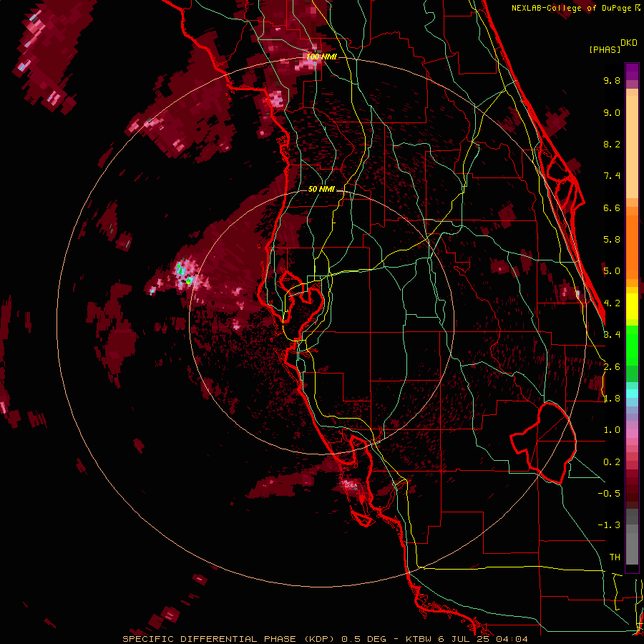The width and height of the screenshot is (644, 644).
Task: Select the 9.8 scale value
Action: [x=612, y=80]
